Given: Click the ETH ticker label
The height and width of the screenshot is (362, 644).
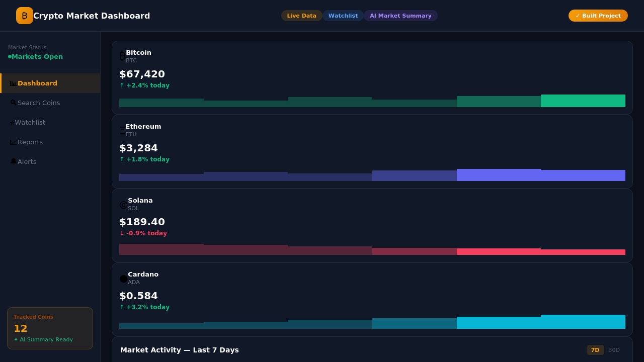Looking at the screenshot, I should pyautogui.click(x=131, y=135).
